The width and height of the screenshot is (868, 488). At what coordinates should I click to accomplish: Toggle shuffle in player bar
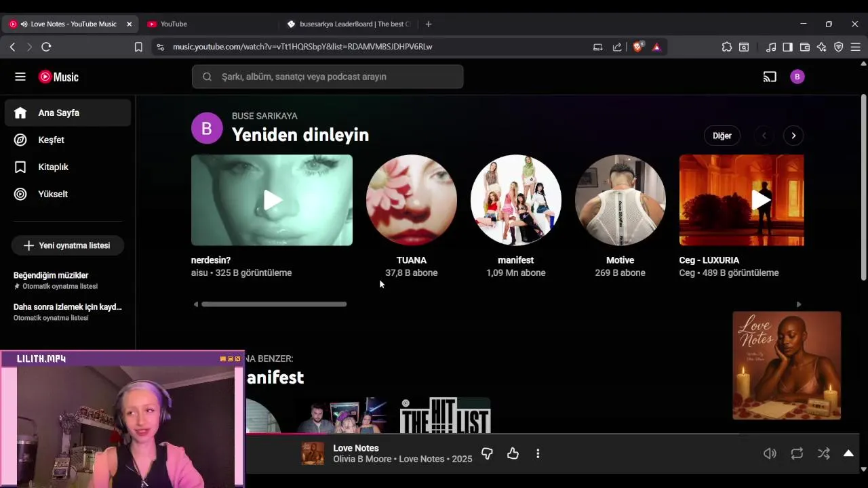tap(823, 453)
